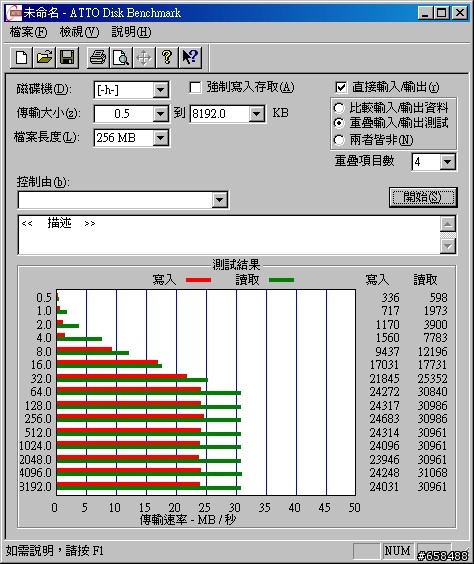Select 兩者皆非 radio option
The width and height of the screenshot is (474, 564).
pos(339,140)
